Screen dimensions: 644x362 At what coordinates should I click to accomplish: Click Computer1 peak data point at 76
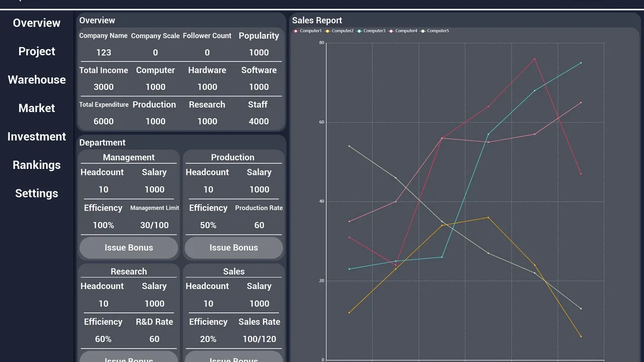tap(534, 59)
